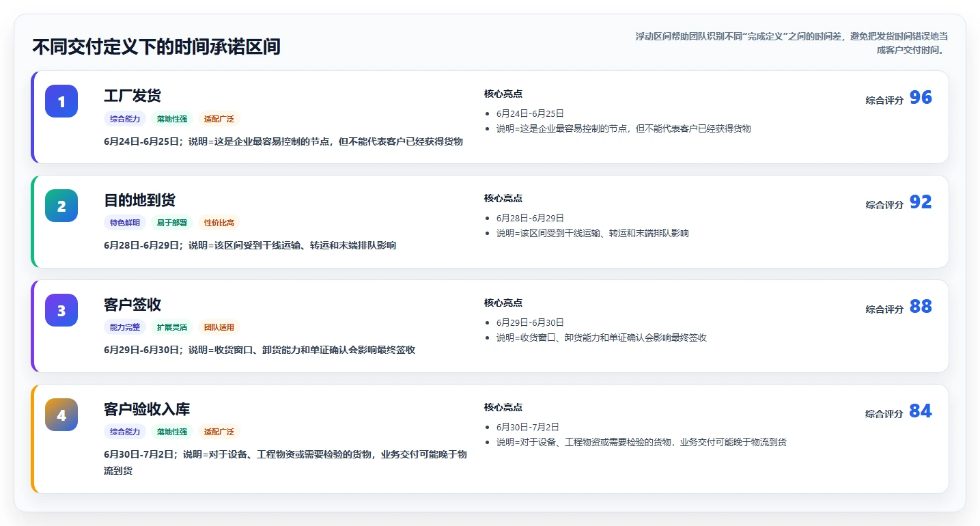Click the subtitle note starting 浮动区间帮助团队
Screen dimensions: 980x526
(791, 42)
